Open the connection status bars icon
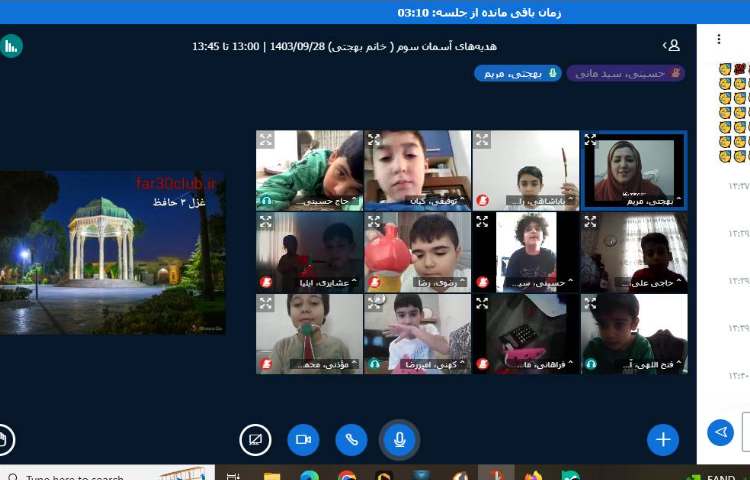The width and height of the screenshot is (750, 480). point(11,45)
